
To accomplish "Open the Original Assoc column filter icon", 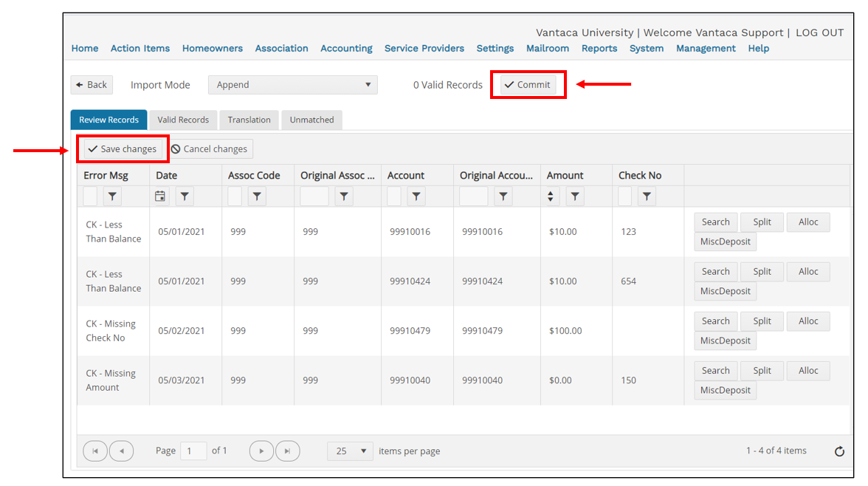I will point(344,196).
